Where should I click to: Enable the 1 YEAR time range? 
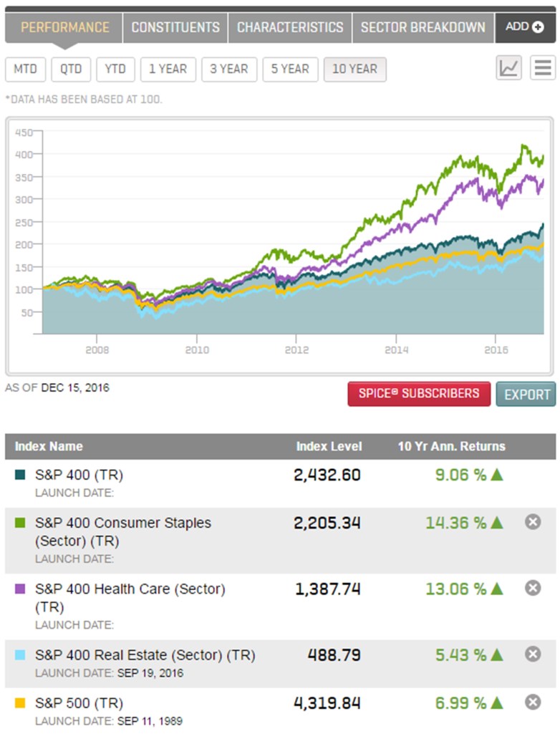click(168, 69)
